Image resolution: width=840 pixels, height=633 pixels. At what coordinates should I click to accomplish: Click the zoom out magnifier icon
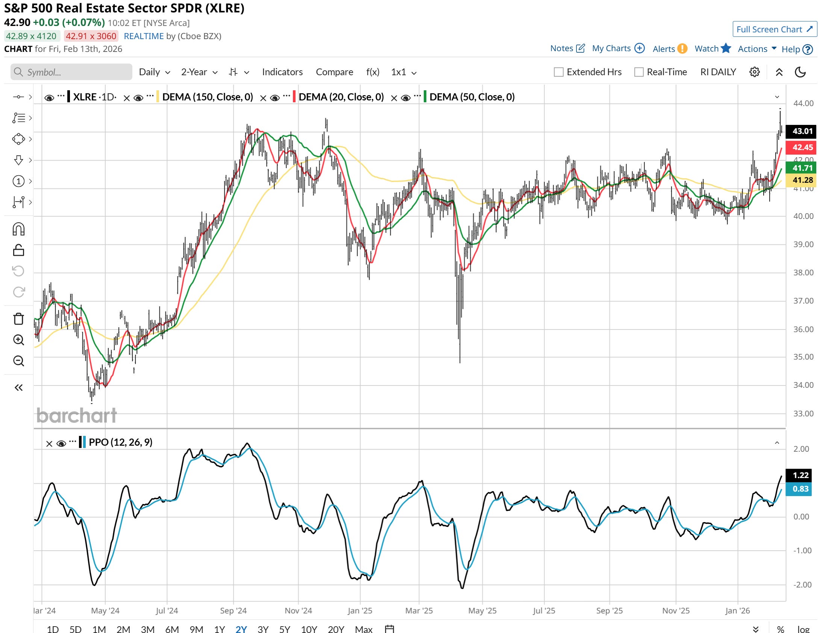click(18, 361)
